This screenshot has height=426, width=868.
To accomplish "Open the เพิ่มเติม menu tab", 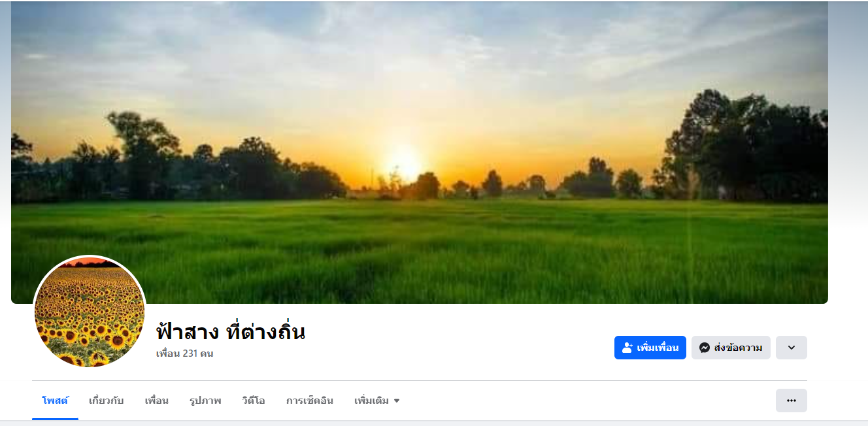I will [x=377, y=401].
